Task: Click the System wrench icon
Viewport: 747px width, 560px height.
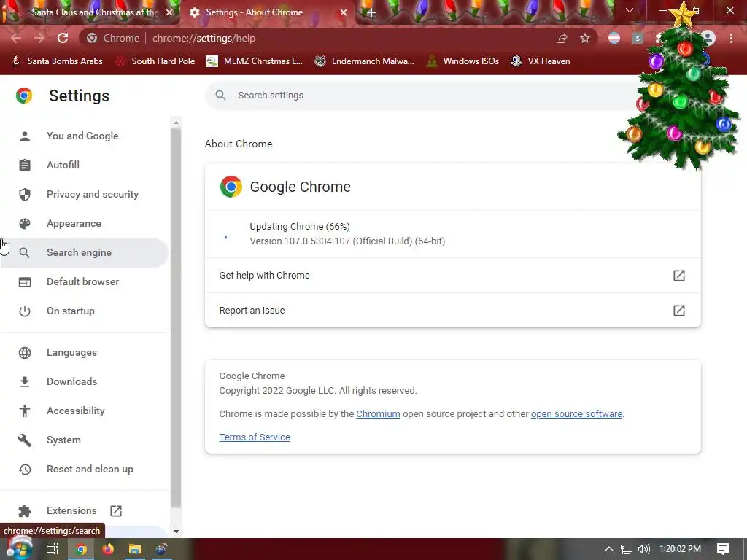Action: click(25, 440)
